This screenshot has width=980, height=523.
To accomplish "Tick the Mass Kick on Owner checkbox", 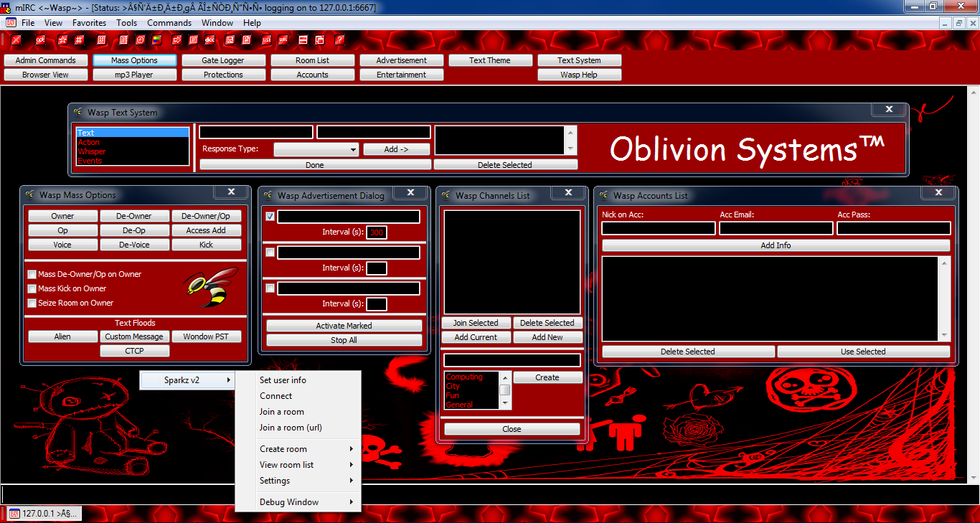I will (x=32, y=288).
